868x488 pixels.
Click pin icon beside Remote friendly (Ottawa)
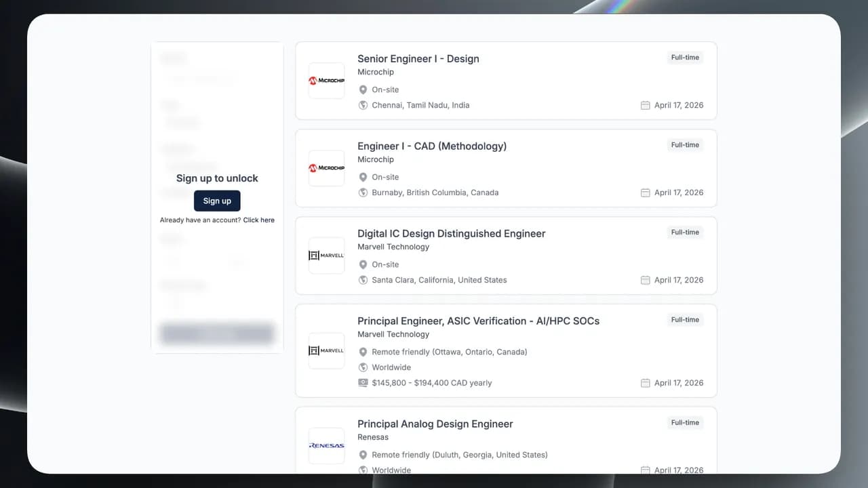coord(363,352)
